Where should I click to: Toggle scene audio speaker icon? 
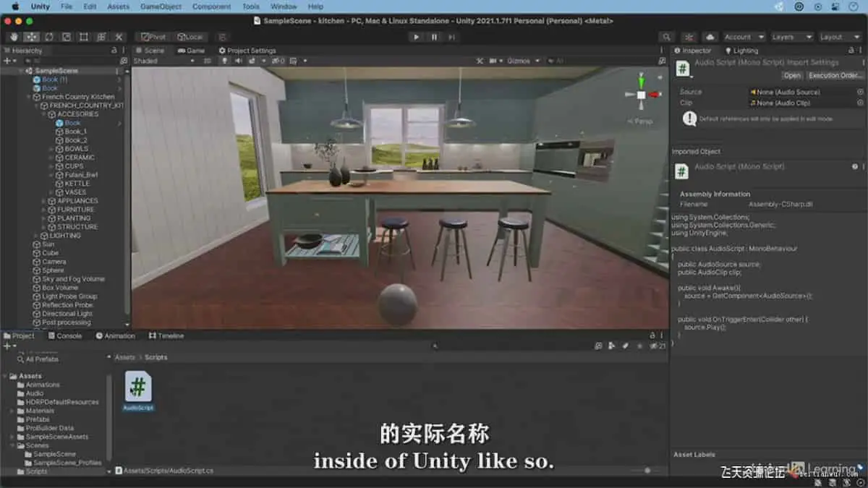(238, 61)
